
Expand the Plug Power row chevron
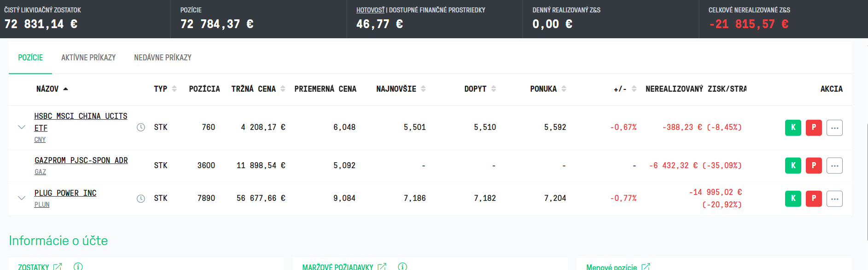[x=22, y=198]
